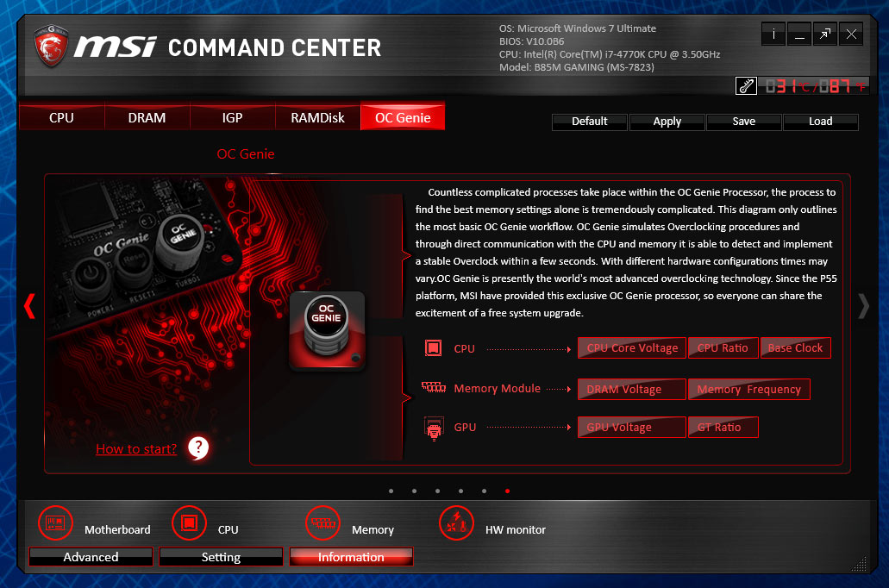Click the Load button

point(820,122)
